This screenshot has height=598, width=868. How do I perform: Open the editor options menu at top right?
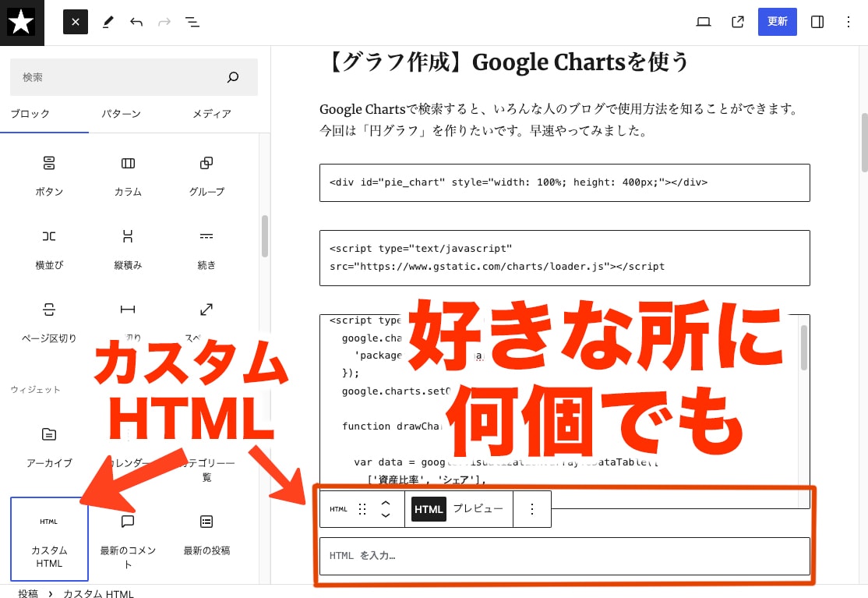pyautogui.click(x=849, y=22)
